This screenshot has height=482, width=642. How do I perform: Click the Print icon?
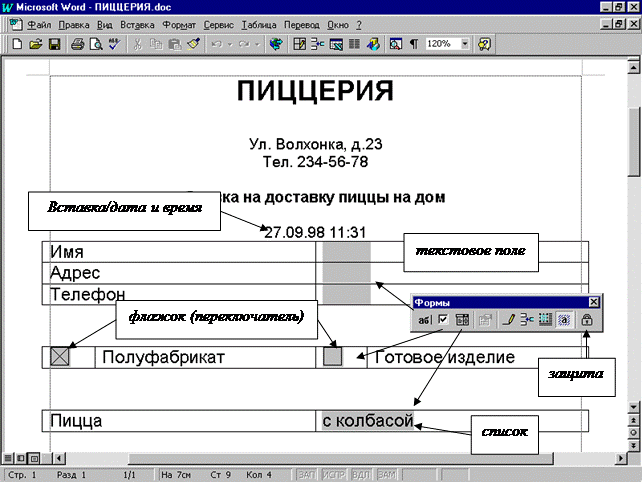pyautogui.click(x=77, y=44)
